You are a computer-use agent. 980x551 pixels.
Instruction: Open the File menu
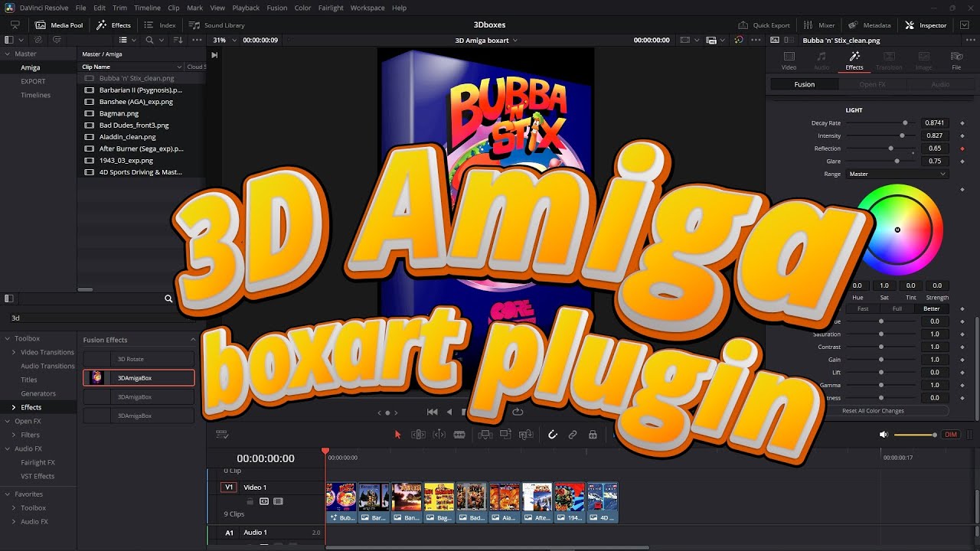coord(80,8)
